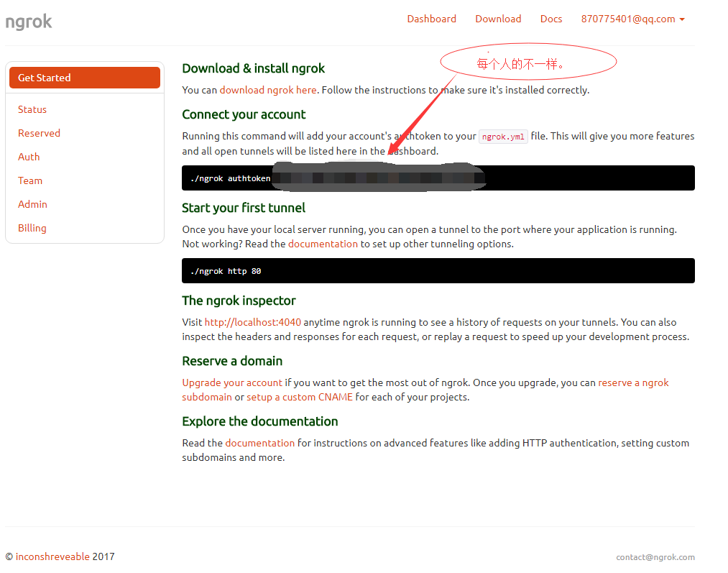Open the Team sidebar page

(30, 180)
